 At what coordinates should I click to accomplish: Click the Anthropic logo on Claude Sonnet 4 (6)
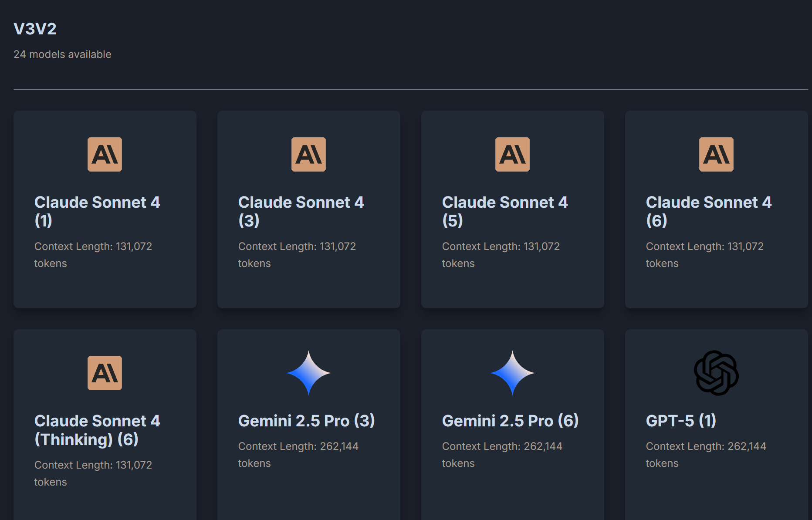[x=716, y=155]
